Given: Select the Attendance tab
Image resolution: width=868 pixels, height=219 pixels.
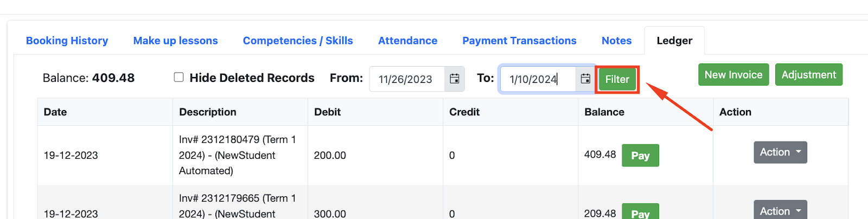Looking at the screenshot, I should pyautogui.click(x=407, y=41).
